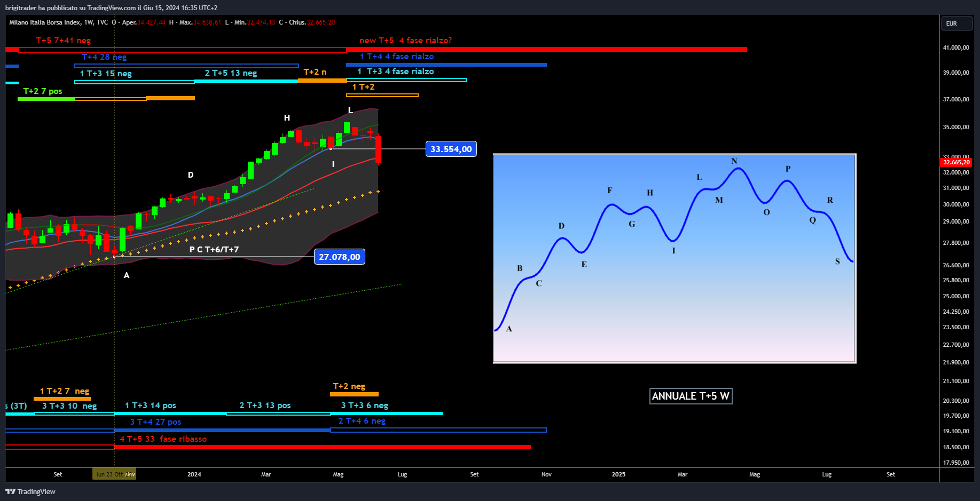Click the brigitrader publisher header text
This screenshot has height=501, width=980.
[111, 8]
